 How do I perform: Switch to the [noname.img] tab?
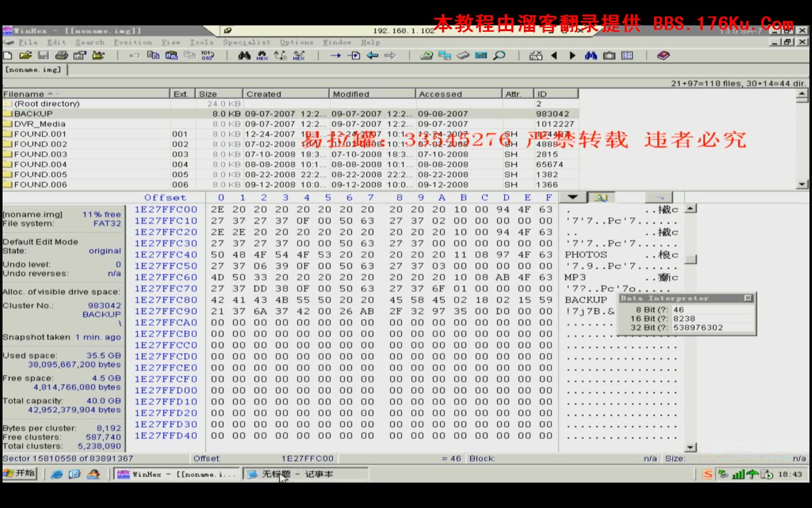(x=34, y=70)
